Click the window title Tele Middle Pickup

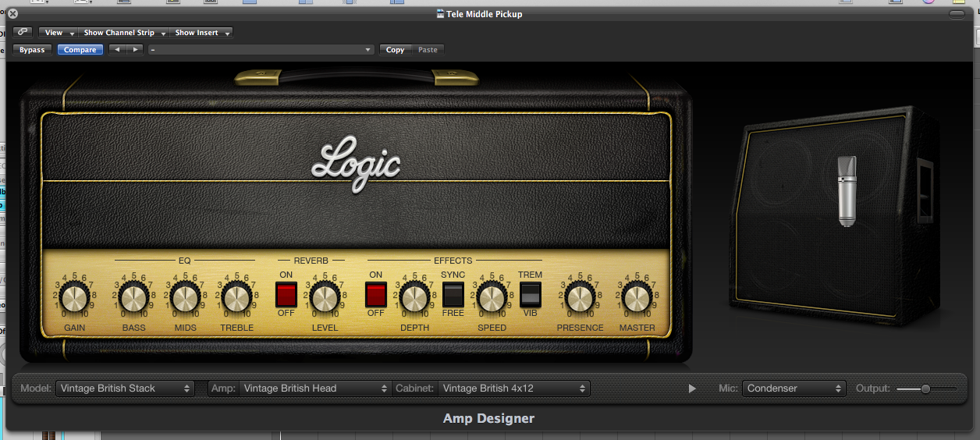[485, 14]
